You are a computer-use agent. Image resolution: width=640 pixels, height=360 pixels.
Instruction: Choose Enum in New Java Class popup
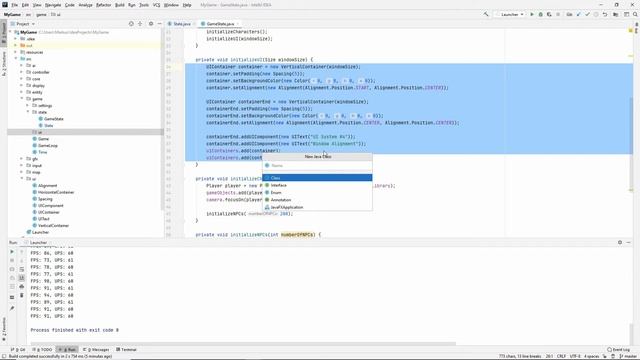[317, 192]
